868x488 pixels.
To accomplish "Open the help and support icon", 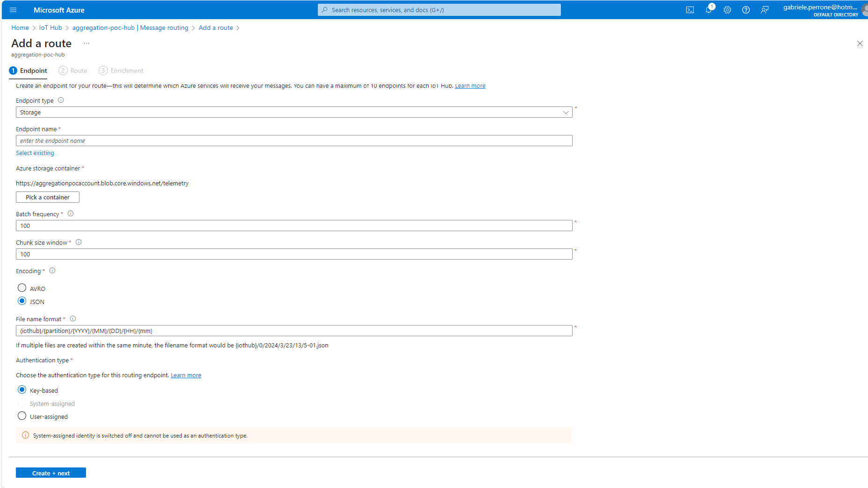I will 746,10.
